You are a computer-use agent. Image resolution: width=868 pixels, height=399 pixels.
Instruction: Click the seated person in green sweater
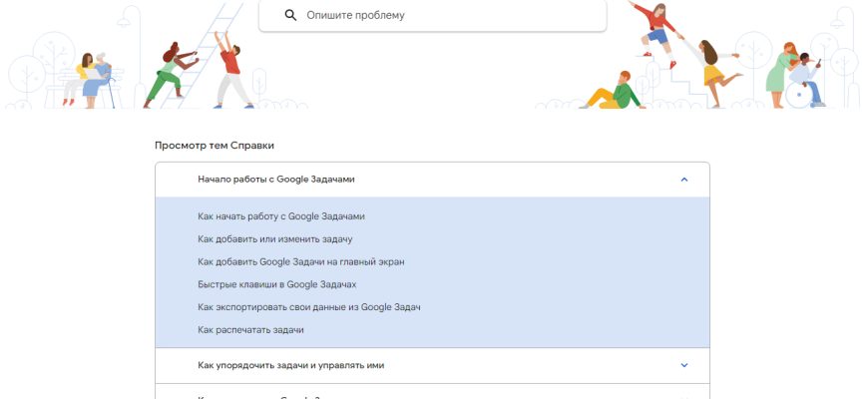pos(616,91)
